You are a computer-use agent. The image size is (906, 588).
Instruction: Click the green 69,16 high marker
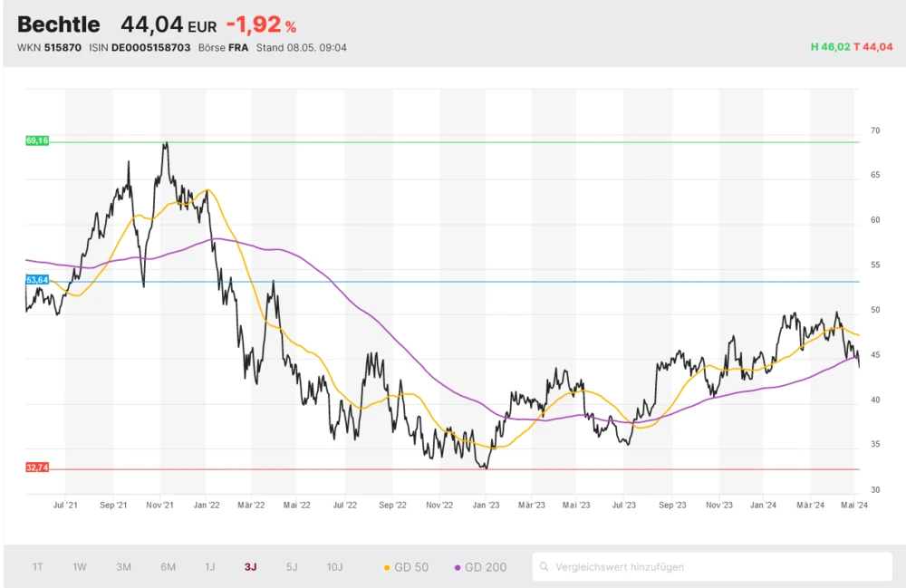[x=37, y=141]
